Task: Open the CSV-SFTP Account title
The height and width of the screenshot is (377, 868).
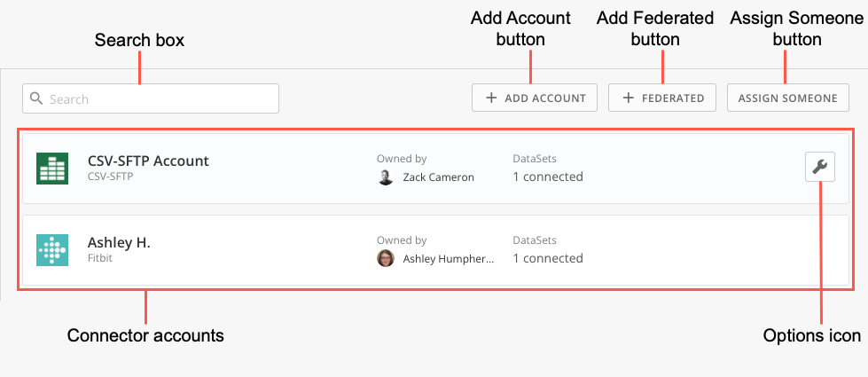Action: pyautogui.click(x=148, y=161)
